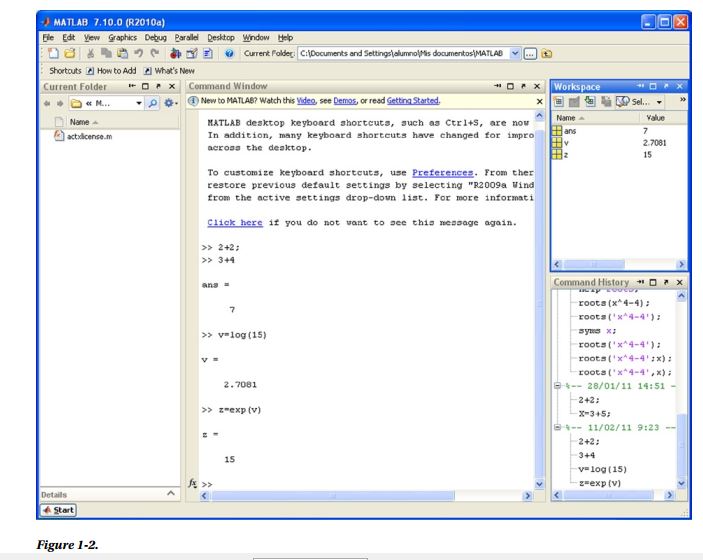Open the Parallel menu
The image size is (703, 560).
pos(187,38)
